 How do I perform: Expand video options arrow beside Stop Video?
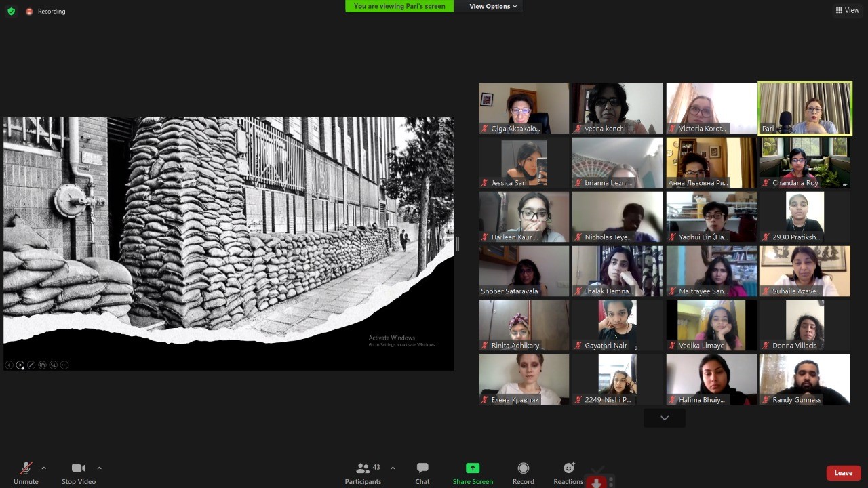click(x=99, y=468)
